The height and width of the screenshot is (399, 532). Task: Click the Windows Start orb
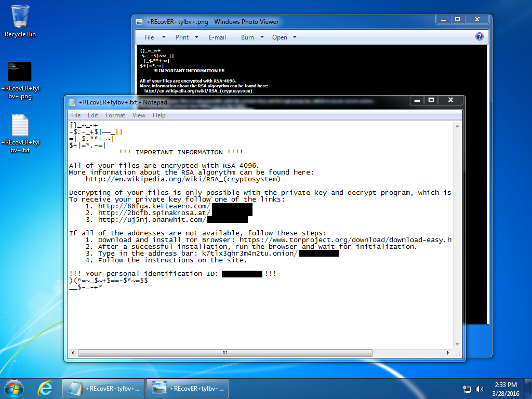[x=14, y=388]
